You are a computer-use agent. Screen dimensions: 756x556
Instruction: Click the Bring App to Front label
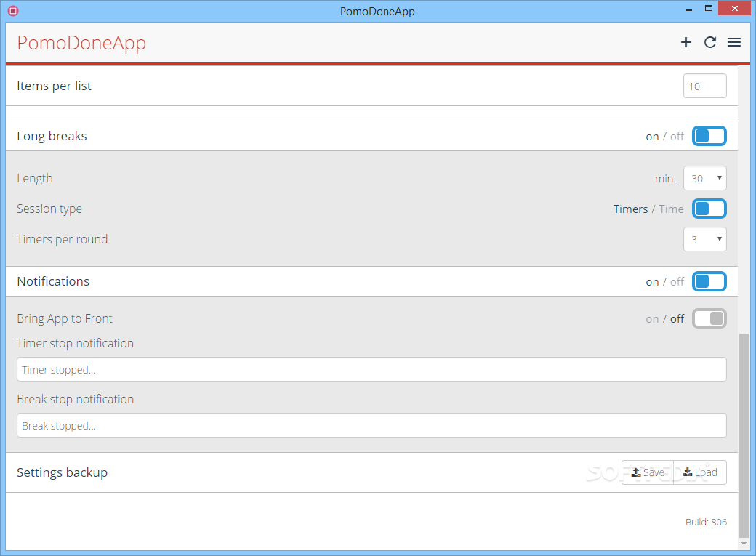click(65, 318)
